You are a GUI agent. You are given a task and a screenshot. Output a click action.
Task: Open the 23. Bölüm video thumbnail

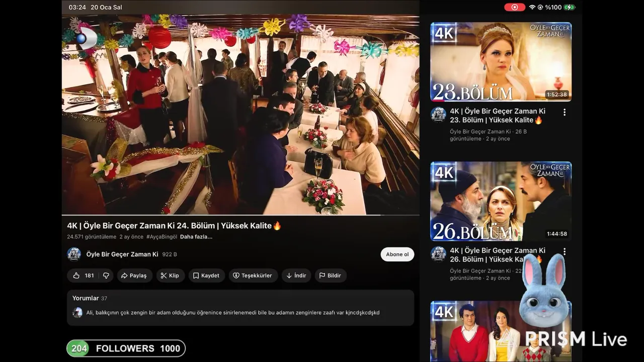point(501,62)
